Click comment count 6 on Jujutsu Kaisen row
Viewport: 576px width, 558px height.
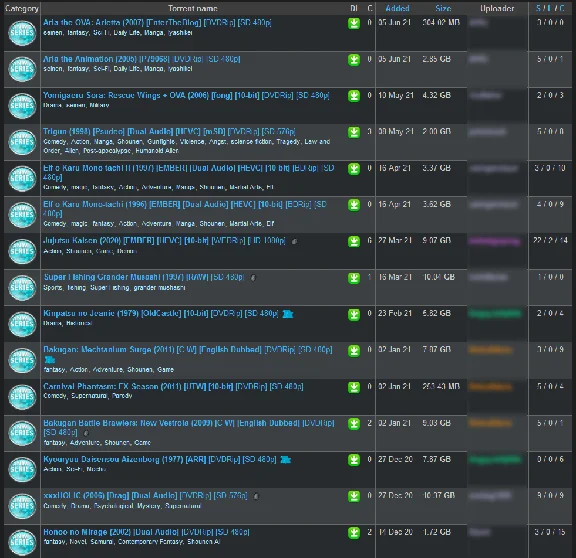point(370,241)
